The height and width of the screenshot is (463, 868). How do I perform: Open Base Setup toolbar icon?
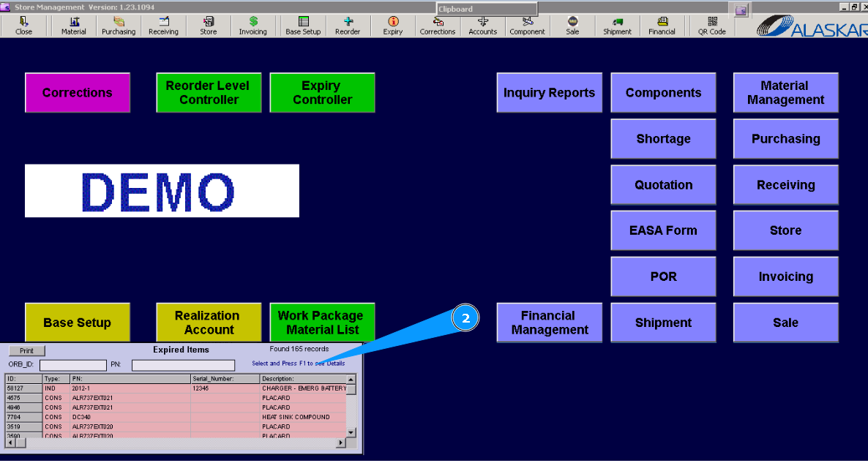pos(303,26)
